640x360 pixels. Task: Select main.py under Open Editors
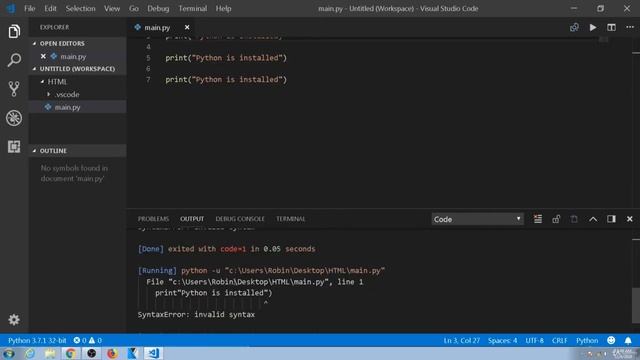tap(78, 56)
